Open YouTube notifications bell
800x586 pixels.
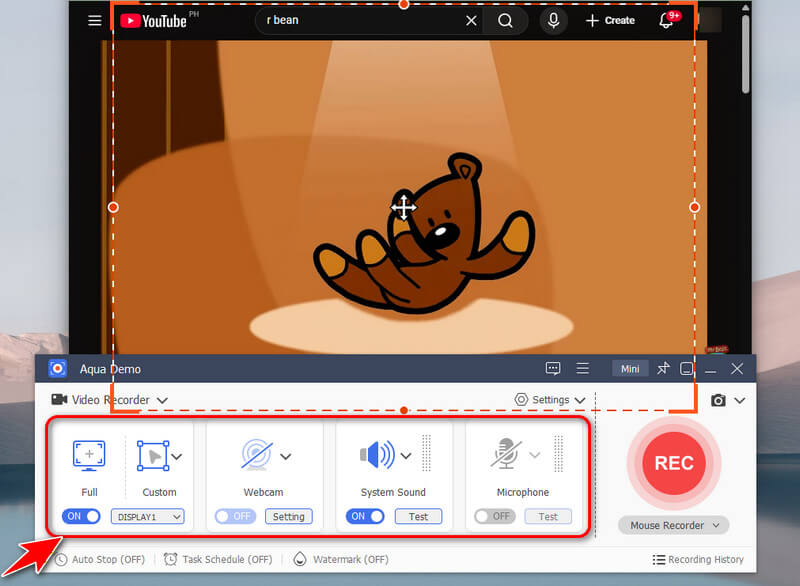pos(666,20)
